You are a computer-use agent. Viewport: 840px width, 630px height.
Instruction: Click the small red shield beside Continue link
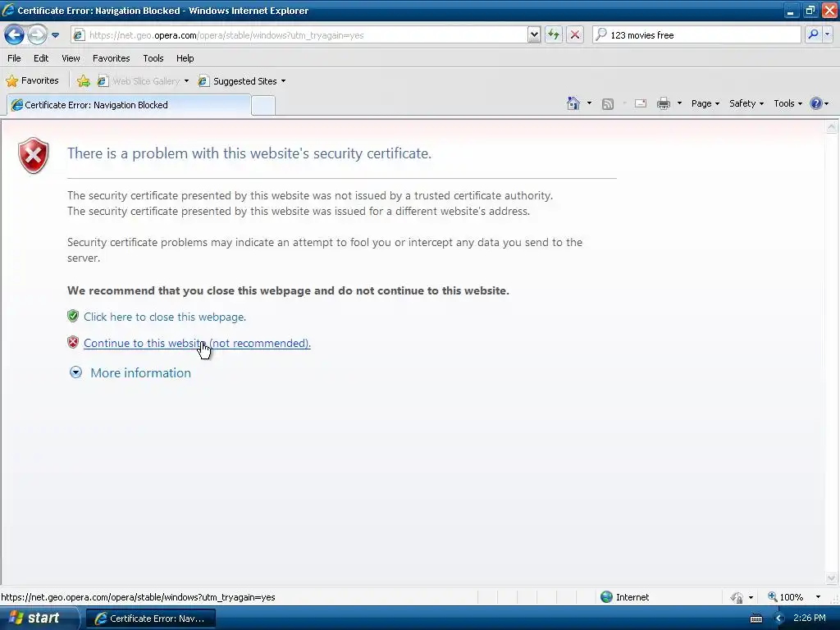pos(73,342)
